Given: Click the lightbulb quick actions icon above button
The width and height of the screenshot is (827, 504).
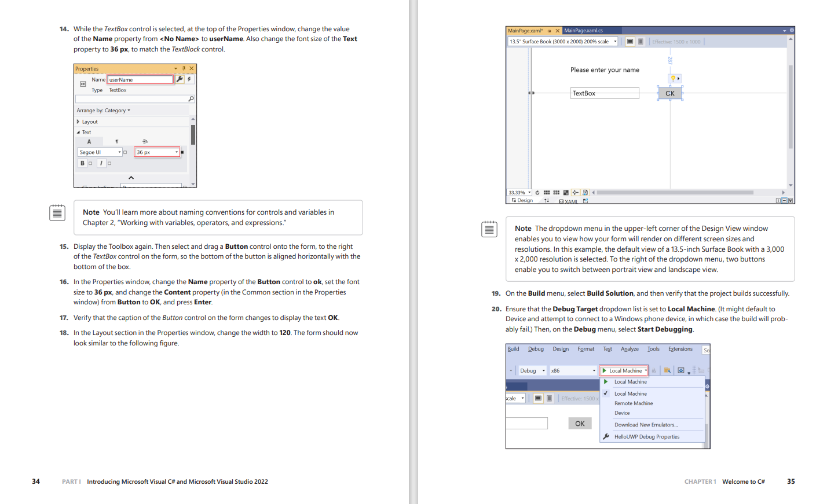Looking at the screenshot, I should click(674, 79).
